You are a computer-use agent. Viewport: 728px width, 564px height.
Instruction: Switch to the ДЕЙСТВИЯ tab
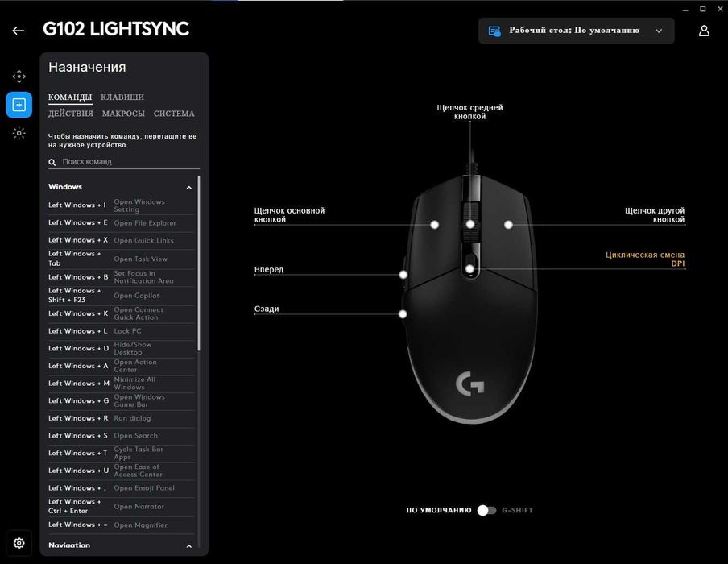tap(71, 114)
